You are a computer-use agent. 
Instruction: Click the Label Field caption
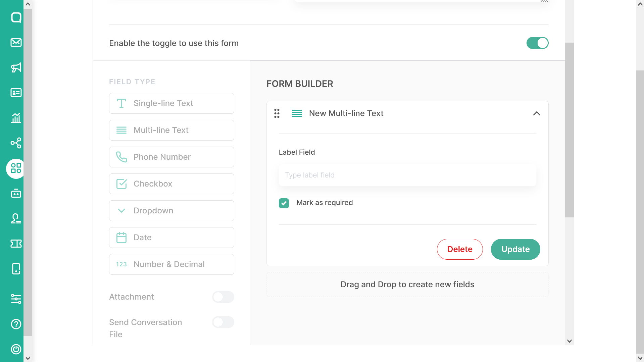[x=297, y=152]
